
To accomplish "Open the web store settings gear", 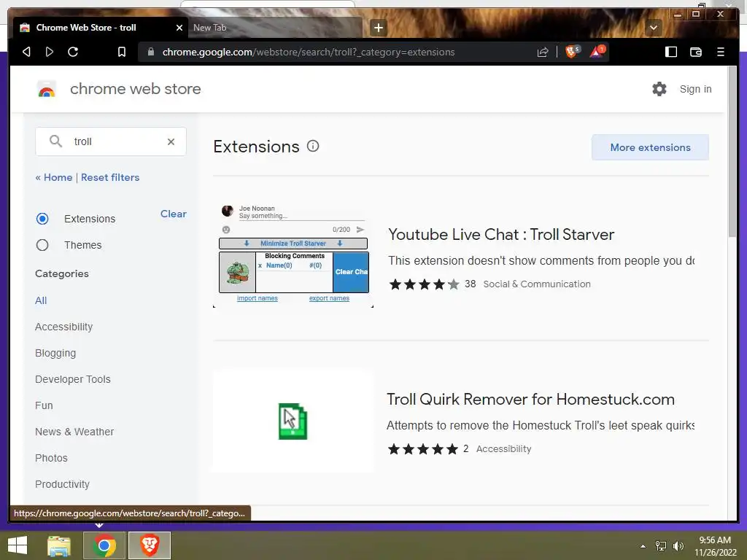I will (x=659, y=89).
